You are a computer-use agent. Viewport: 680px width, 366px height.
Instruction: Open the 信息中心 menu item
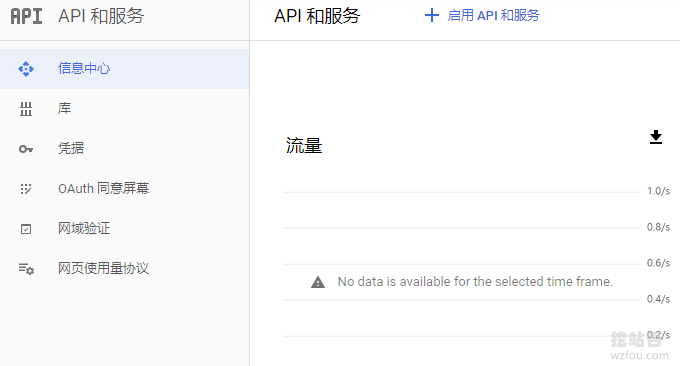click(x=124, y=69)
